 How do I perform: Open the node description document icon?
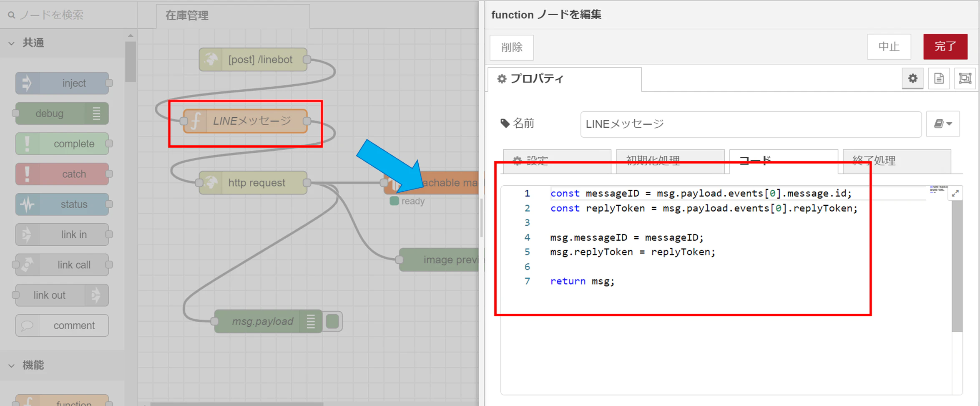coord(939,78)
